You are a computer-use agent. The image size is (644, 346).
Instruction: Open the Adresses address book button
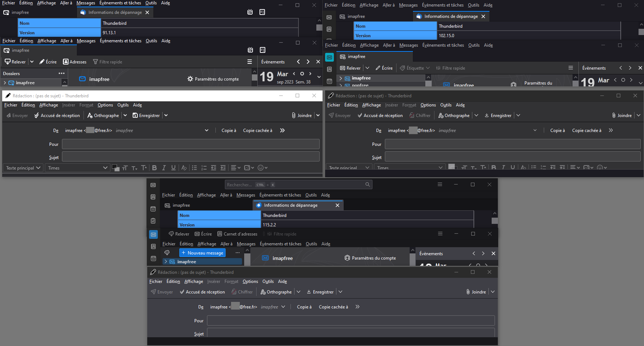tap(75, 62)
